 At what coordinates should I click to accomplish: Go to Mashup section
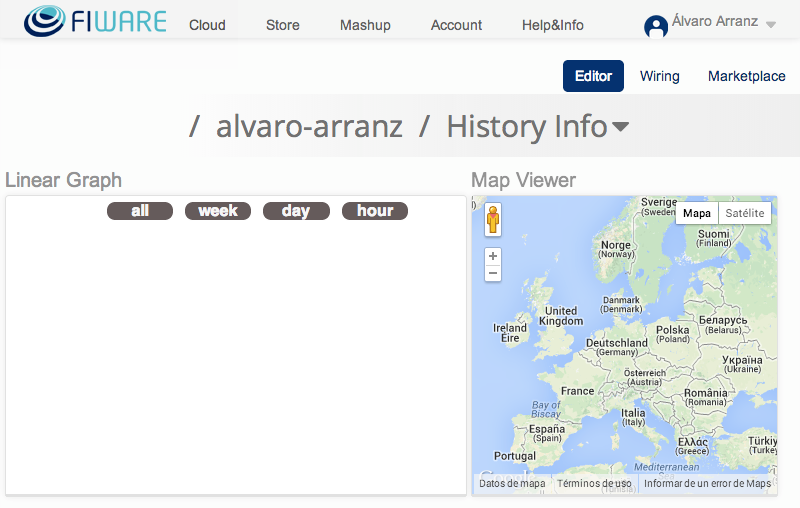pyautogui.click(x=365, y=25)
